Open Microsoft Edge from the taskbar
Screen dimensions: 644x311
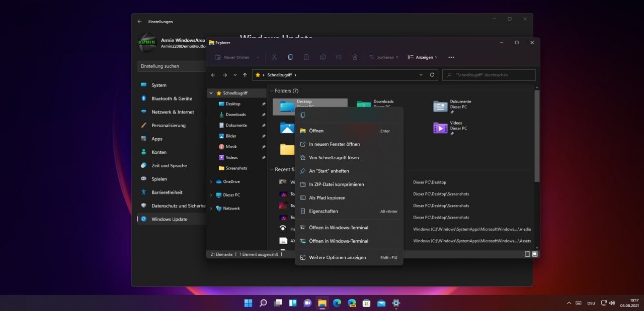click(x=337, y=303)
